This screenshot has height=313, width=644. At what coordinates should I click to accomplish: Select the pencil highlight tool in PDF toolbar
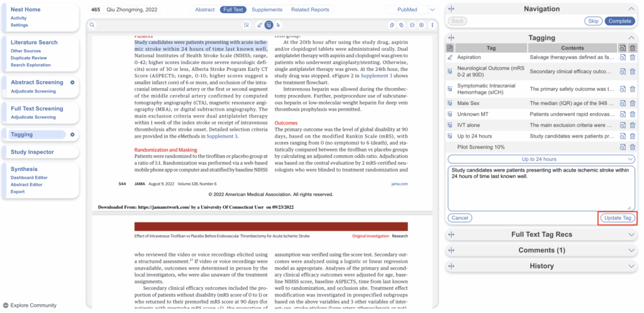(259, 25)
